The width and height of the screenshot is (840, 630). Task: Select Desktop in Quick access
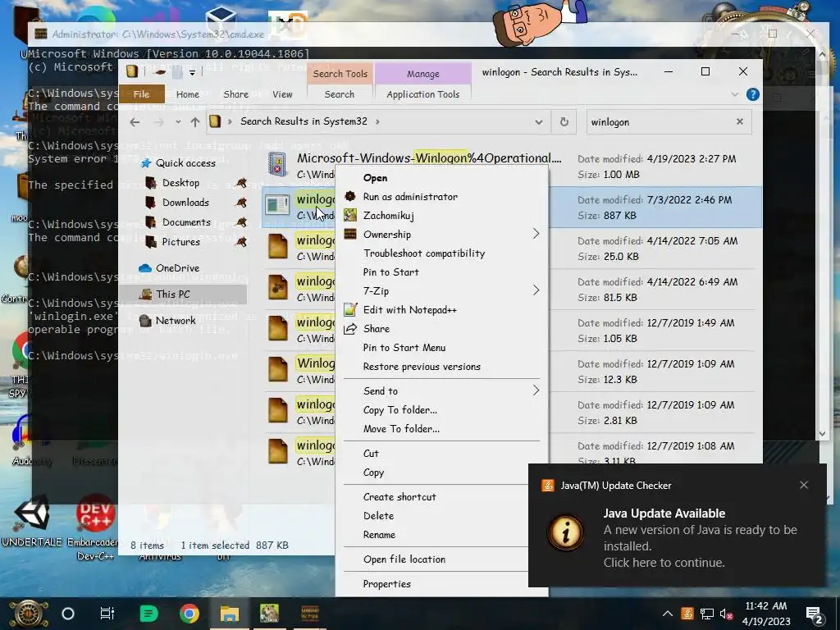coord(180,183)
